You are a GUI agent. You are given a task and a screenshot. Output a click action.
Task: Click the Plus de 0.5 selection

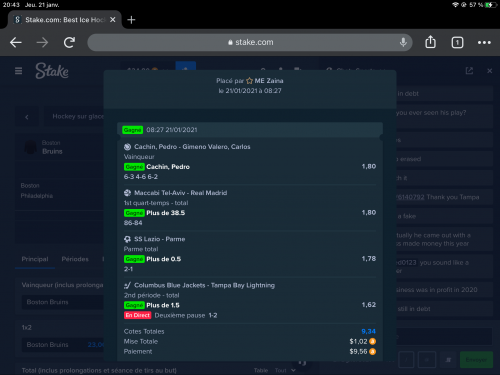click(164, 259)
